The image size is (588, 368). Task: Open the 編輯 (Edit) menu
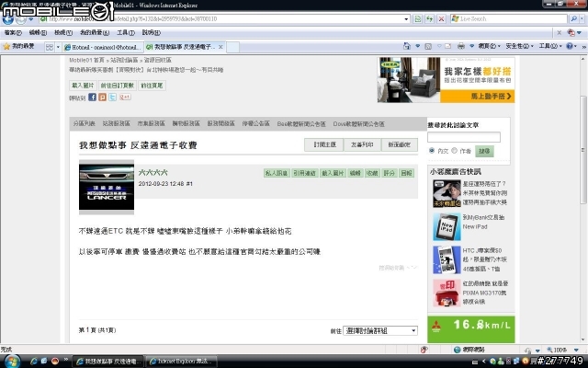[x=38, y=33]
